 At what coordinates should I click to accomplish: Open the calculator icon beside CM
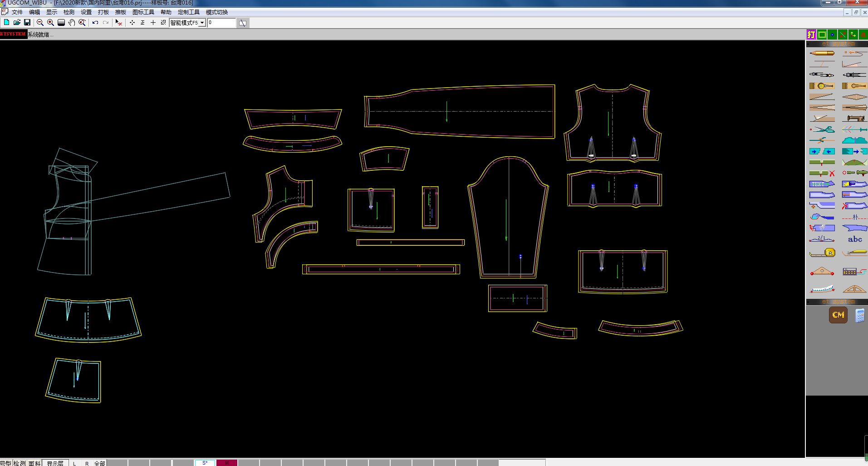point(859,315)
